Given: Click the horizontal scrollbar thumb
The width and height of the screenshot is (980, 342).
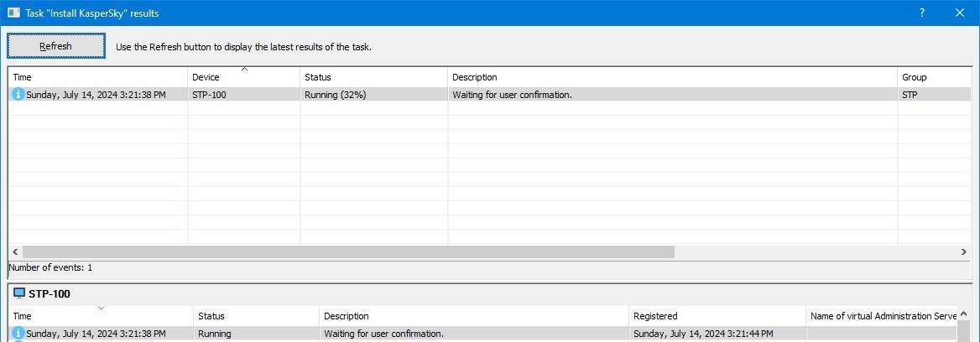Looking at the screenshot, I should click(x=348, y=251).
